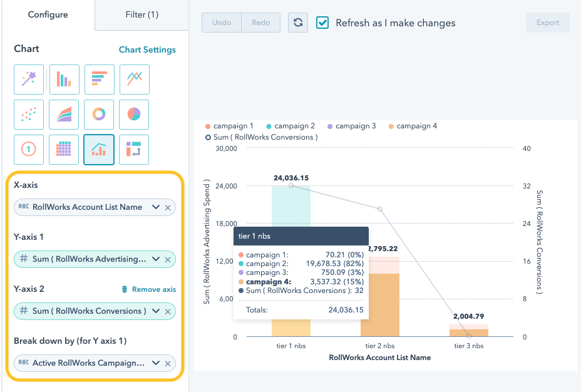Remove Active RollWorks Campaign breakdown field
The height and width of the screenshot is (392, 581).
tap(168, 363)
